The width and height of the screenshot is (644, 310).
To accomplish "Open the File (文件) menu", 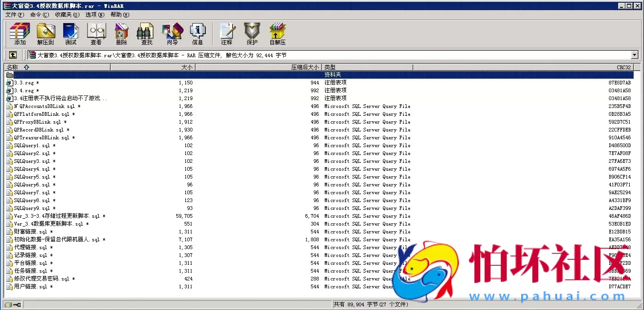I will coord(14,15).
